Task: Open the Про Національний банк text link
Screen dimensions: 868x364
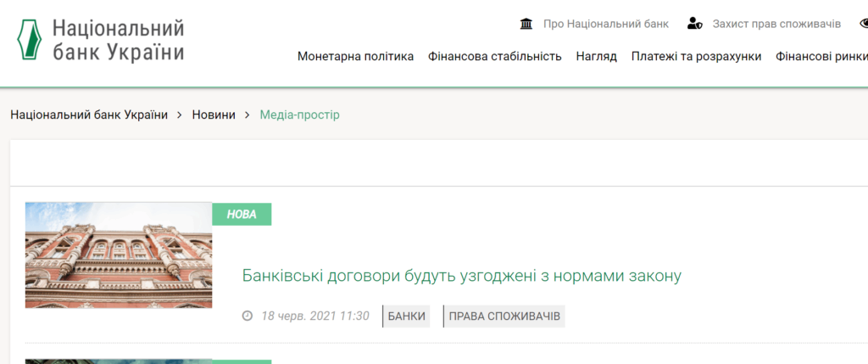Action: 605,24
